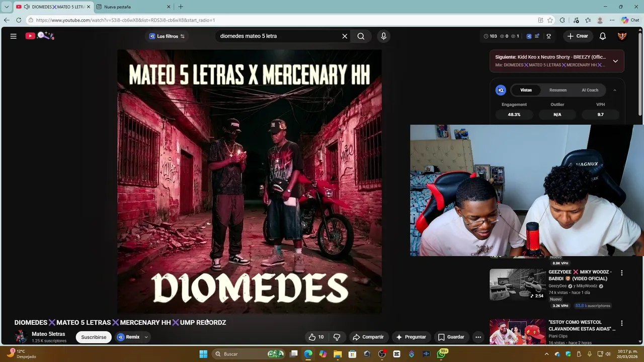The image size is (644, 362).
Task: Open the Los filtros filter control
Action: click(167, 36)
